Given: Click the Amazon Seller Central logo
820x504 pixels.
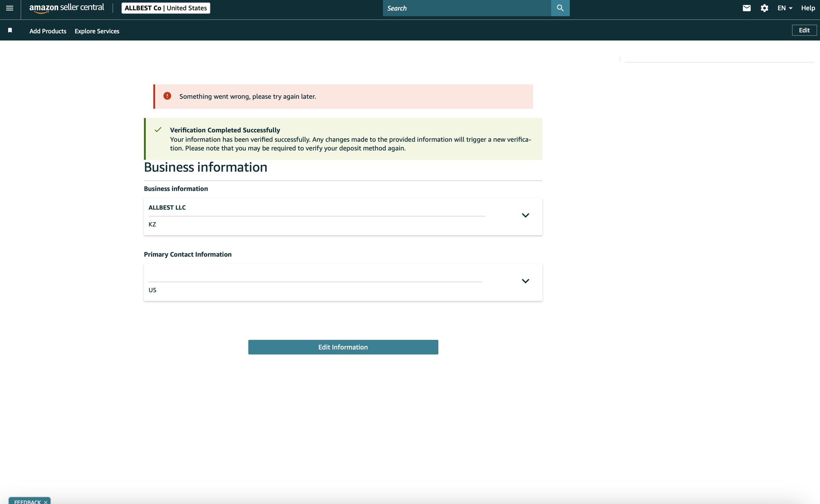Looking at the screenshot, I should [67, 8].
